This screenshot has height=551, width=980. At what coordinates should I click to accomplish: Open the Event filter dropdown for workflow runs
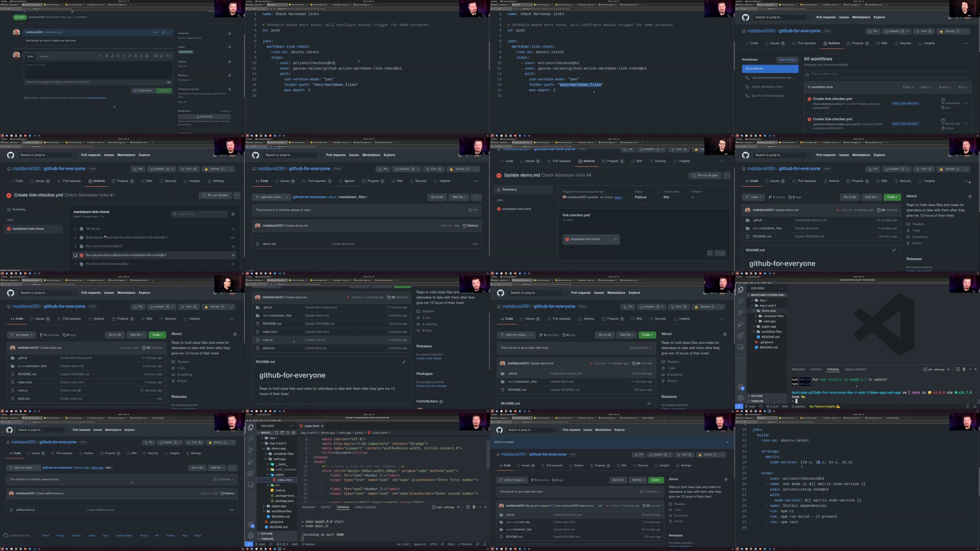[x=908, y=87]
